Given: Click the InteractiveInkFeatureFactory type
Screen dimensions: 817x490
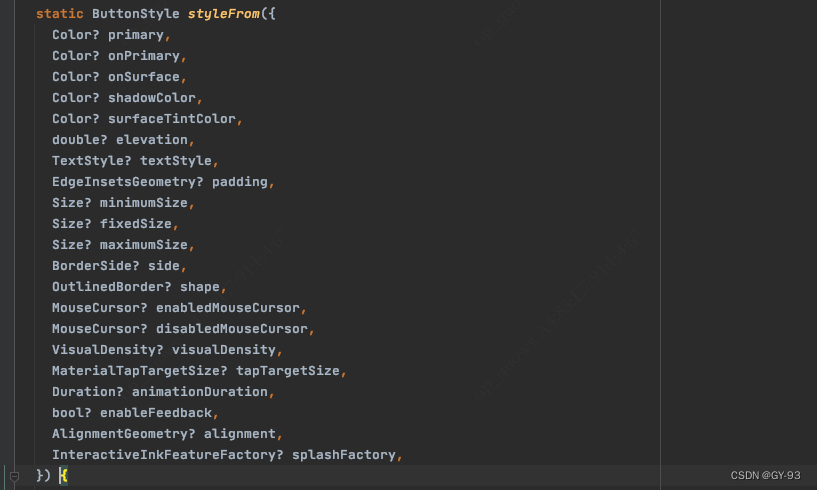Looking at the screenshot, I should (x=164, y=455).
